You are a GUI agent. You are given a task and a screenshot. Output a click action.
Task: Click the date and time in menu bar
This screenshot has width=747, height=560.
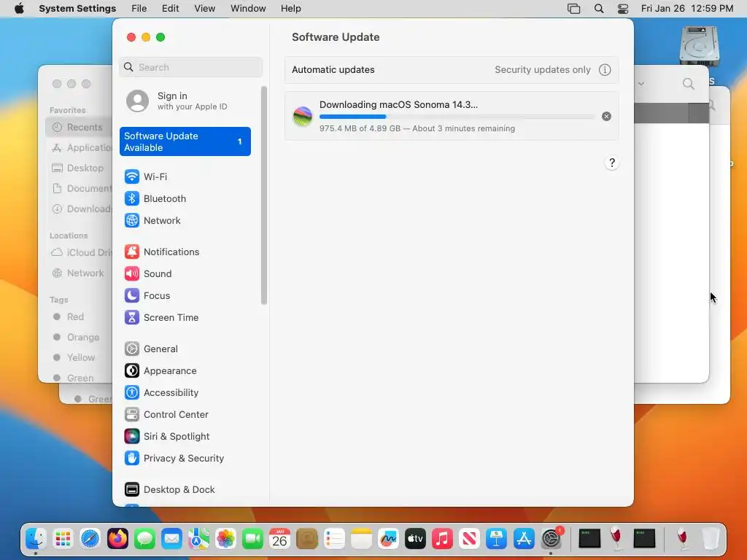pyautogui.click(x=687, y=9)
